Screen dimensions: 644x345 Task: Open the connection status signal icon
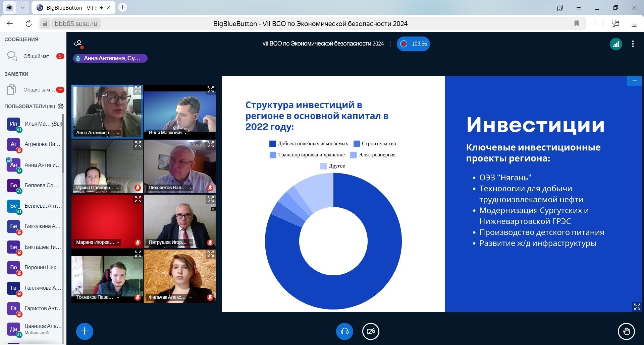(x=616, y=44)
